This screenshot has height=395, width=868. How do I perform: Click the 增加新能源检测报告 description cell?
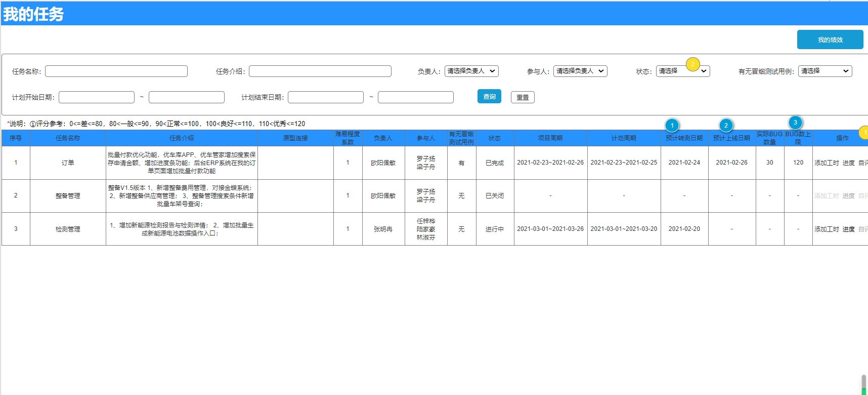click(x=182, y=229)
